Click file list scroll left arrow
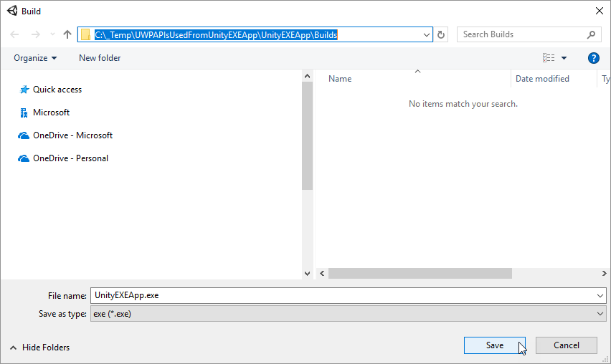 [x=322, y=273]
